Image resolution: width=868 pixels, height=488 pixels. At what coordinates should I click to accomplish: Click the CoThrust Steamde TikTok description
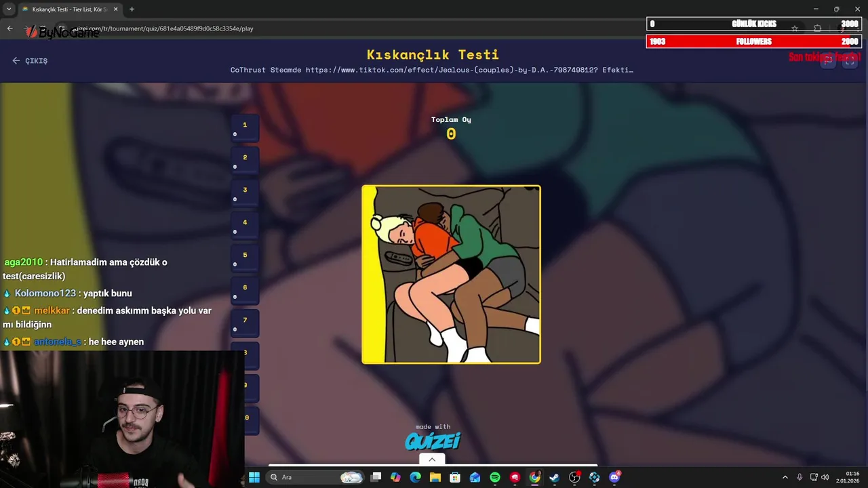(432, 70)
